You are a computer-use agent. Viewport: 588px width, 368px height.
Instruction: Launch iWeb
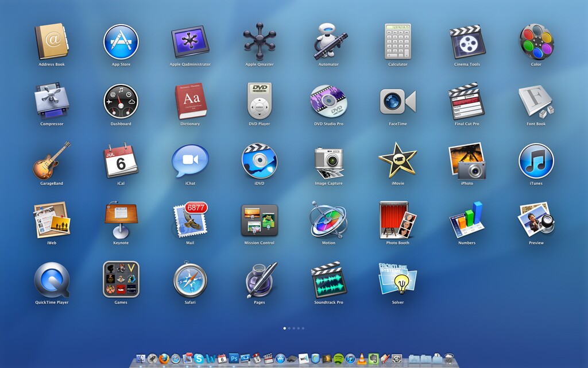coord(52,220)
